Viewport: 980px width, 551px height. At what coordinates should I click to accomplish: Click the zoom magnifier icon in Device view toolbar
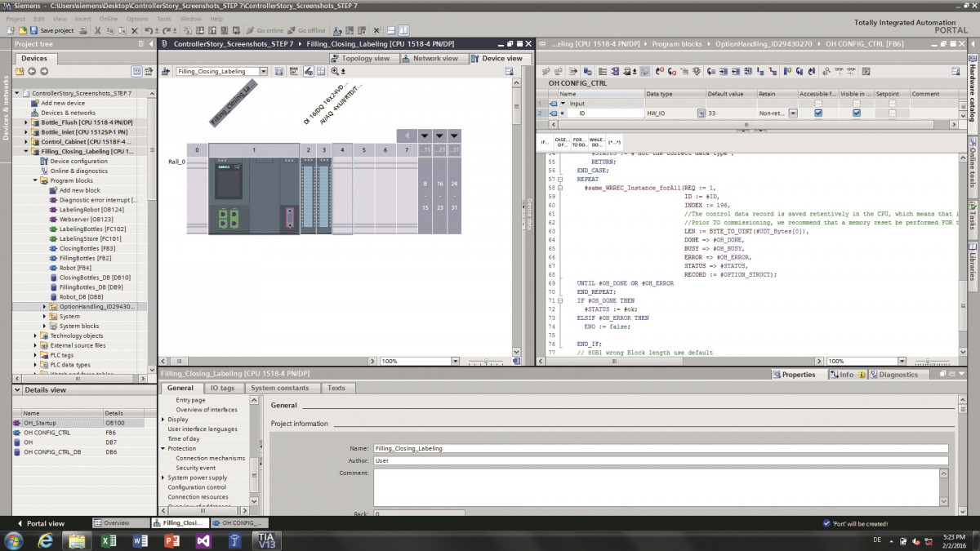tap(336, 72)
